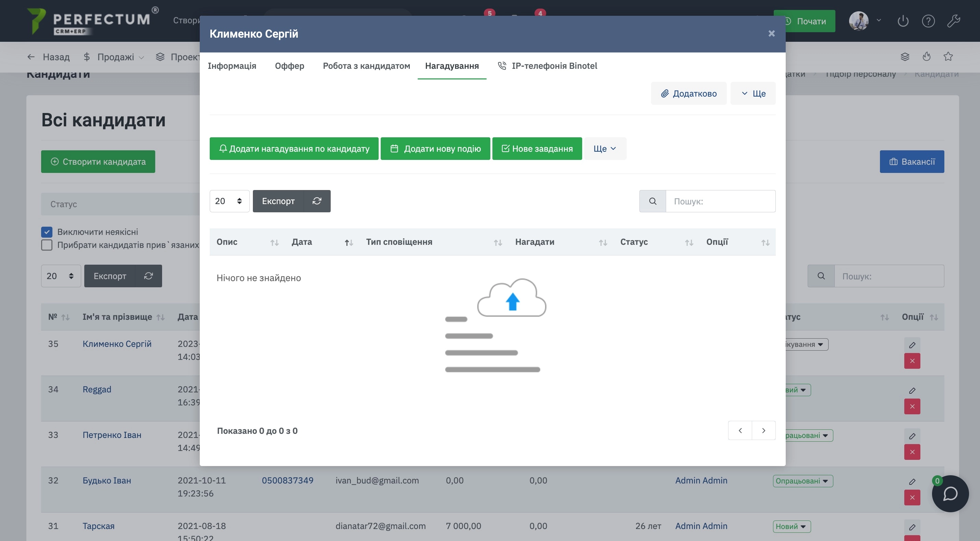Open Опрацьовані status dropdown for Будько Іван
980x541 pixels.
803,481
